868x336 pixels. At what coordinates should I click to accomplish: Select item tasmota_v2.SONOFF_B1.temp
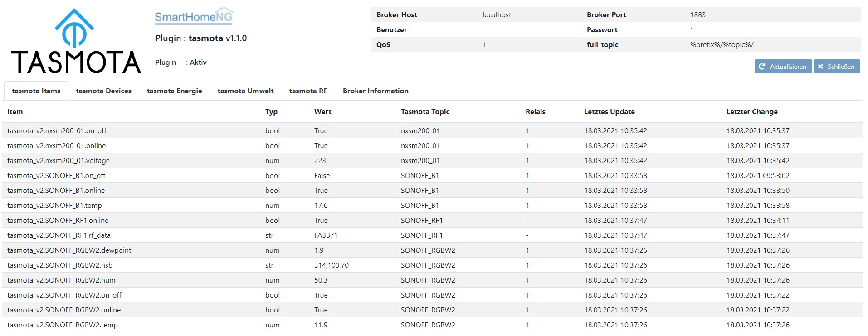[x=54, y=206]
